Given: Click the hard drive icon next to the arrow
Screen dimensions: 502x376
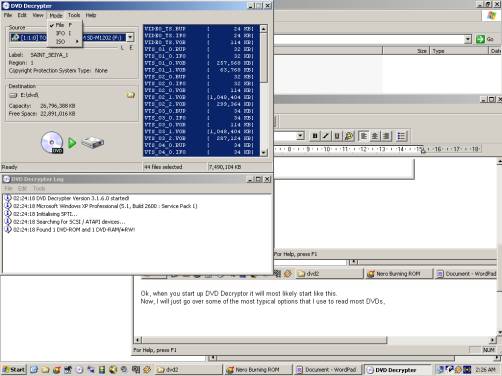Looking at the screenshot, I should [92, 143].
